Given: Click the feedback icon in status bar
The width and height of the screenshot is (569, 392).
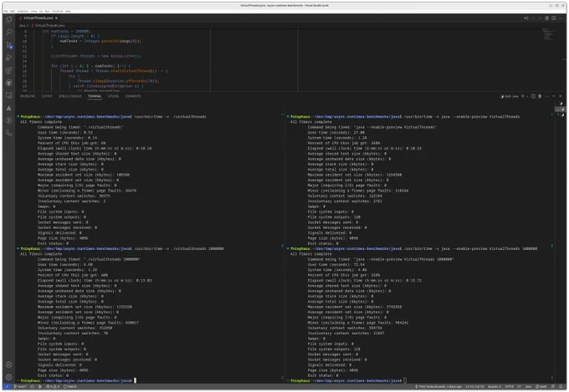Looking at the screenshot, I should click(553, 386).
